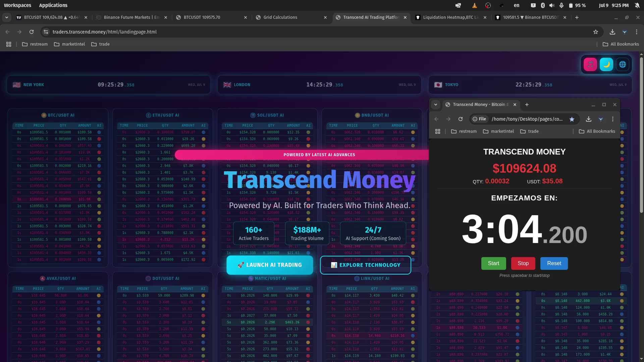
Task: Click Explore Technology
Action: tap(365, 265)
